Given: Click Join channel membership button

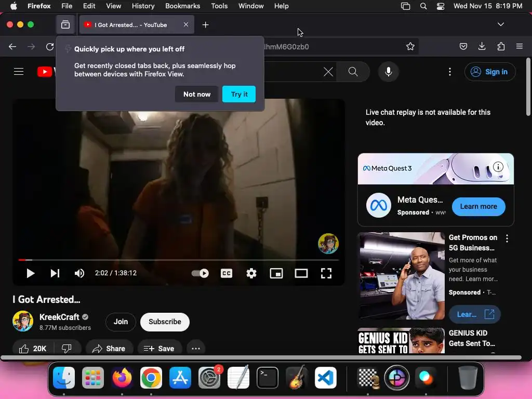Looking at the screenshot, I should 121,322.
